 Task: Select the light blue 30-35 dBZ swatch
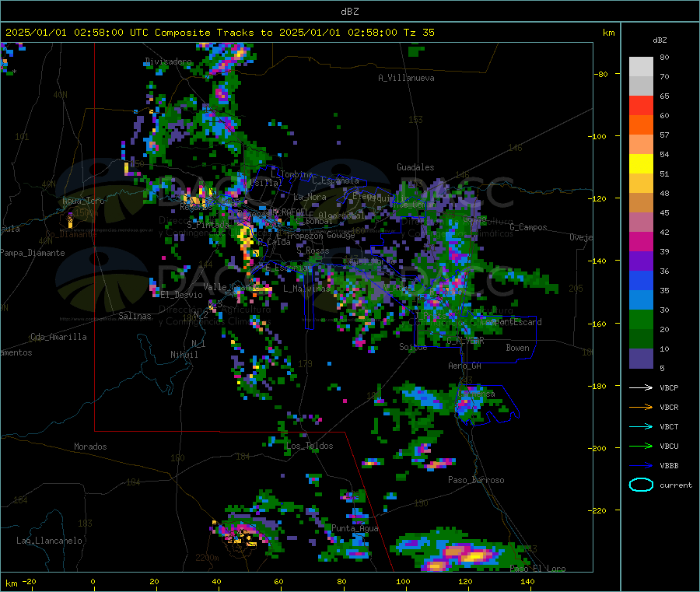[x=641, y=300]
